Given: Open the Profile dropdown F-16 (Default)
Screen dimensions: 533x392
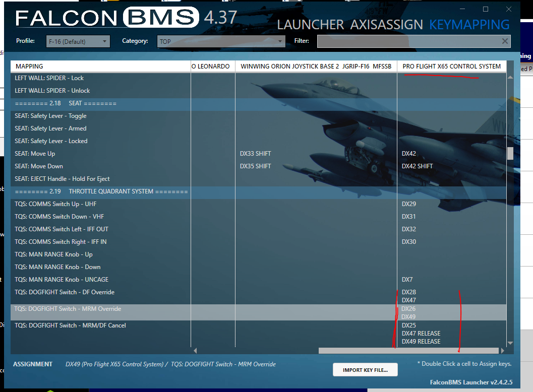Looking at the screenshot, I should 78,41.
